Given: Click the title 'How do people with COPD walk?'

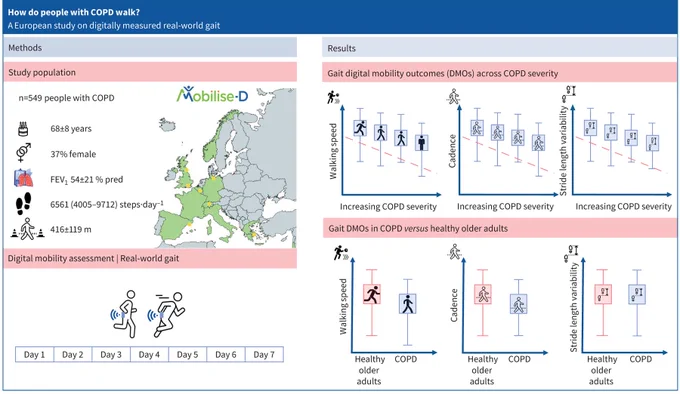Looking at the screenshot, I should [74, 12].
